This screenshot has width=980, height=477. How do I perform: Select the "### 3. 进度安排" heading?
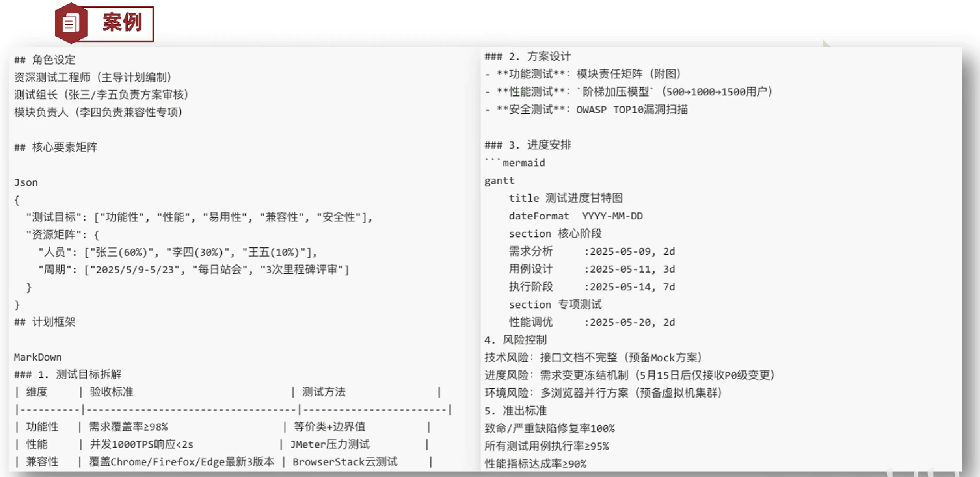pos(527,145)
